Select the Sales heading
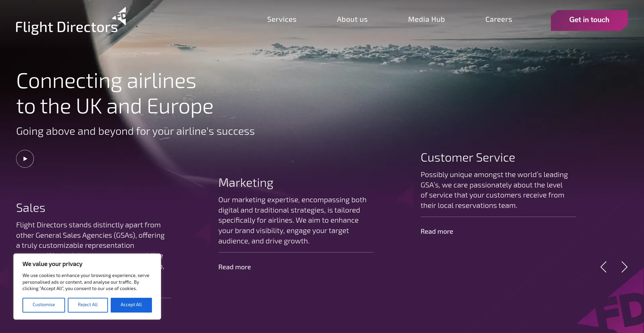Screen dimensions: 644x333 tap(31, 208)
